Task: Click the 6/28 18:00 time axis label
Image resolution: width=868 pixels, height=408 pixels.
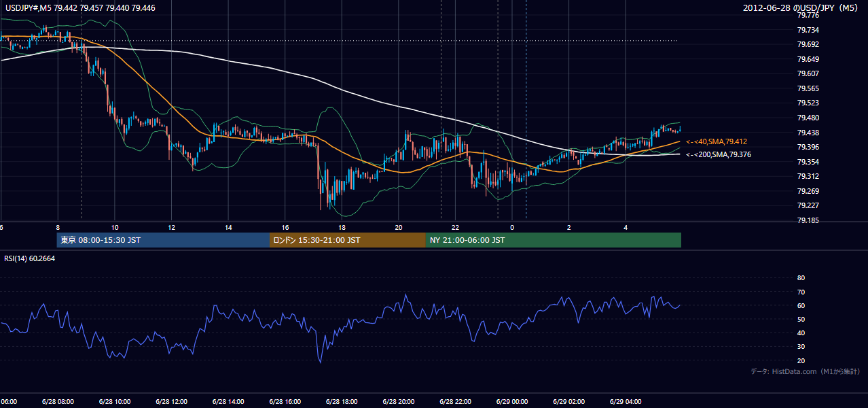Action: 342,402
